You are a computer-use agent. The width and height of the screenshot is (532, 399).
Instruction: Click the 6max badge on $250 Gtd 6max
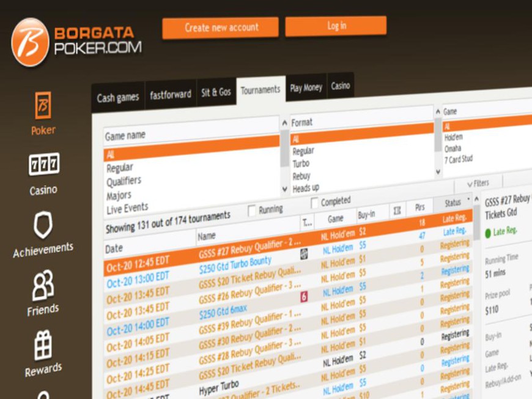[x=304, y=297]
